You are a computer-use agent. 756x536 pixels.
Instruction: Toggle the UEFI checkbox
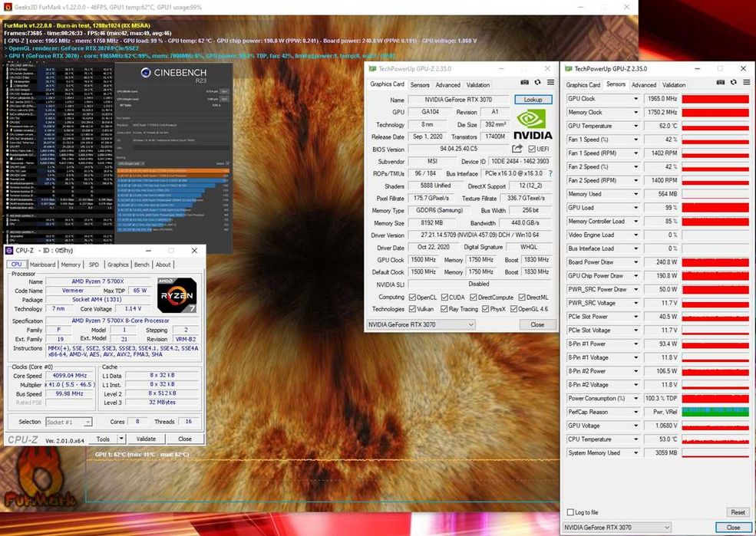pyautogui.click(x=532, y=149)
